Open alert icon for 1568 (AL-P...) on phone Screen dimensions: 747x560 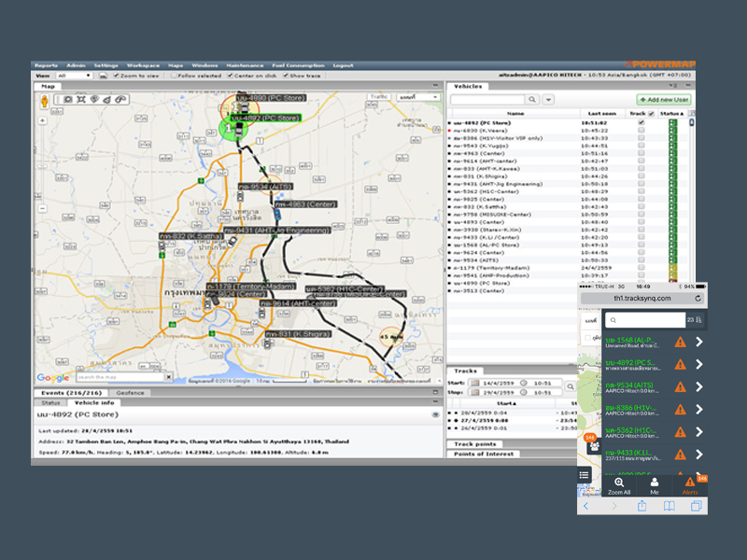(x=681, y=342)
